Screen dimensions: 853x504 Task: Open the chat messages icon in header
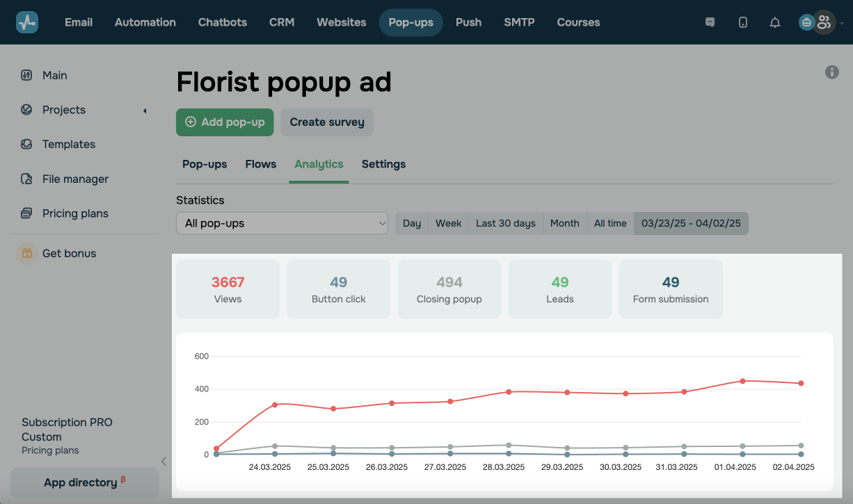tap(710, 22)
